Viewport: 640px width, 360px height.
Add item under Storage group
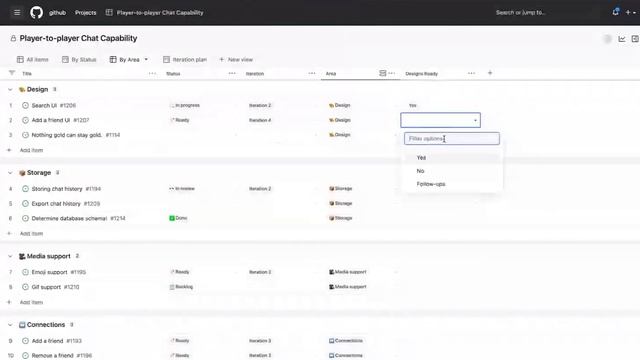(x=31, y=233)
